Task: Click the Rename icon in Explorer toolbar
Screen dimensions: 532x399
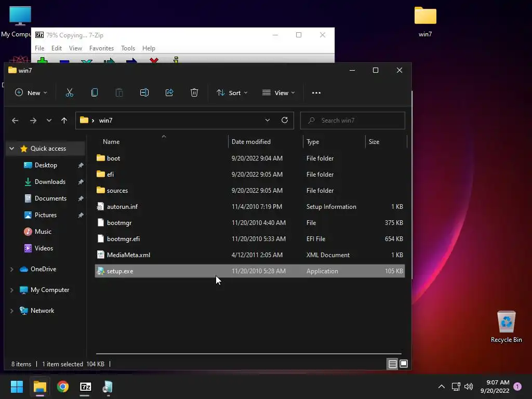Action: tap(144, 92)
